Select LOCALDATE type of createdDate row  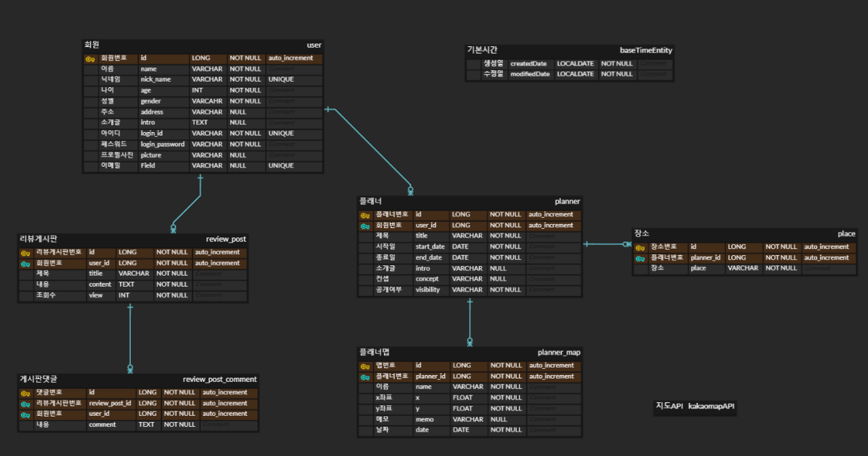[575, 63]
